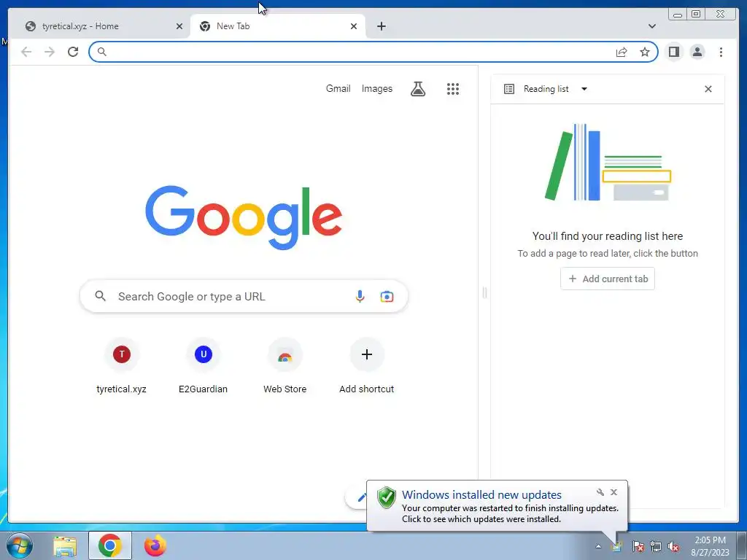Click address bar search magnifier icon
The width and height of the screenshot is (747, 560).
tap(101, 52)
